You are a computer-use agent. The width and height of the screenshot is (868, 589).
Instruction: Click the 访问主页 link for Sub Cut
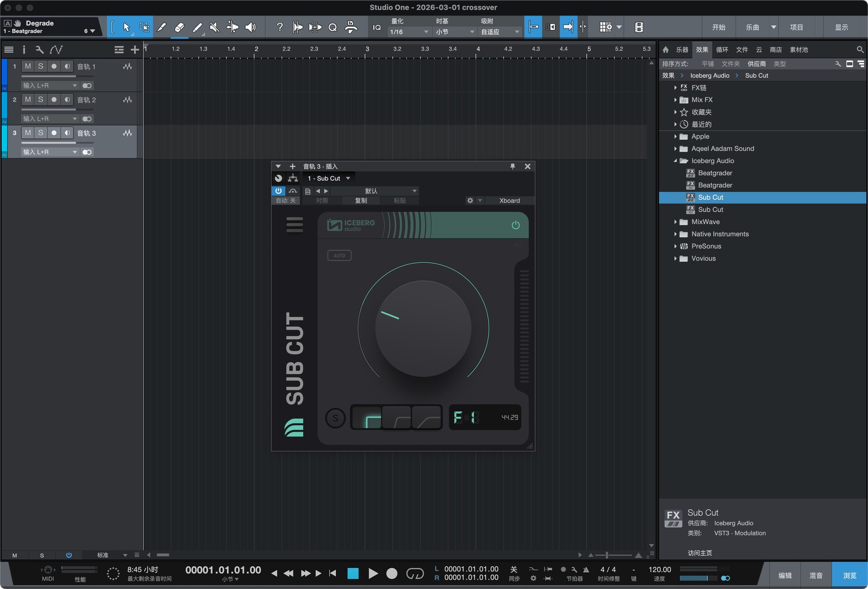point(700,553)
